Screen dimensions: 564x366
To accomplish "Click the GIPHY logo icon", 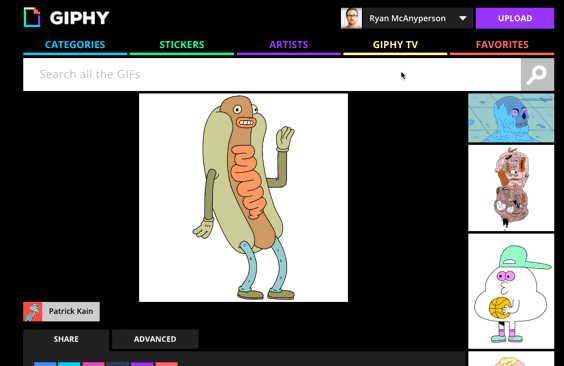I will [x=32, y=17].
